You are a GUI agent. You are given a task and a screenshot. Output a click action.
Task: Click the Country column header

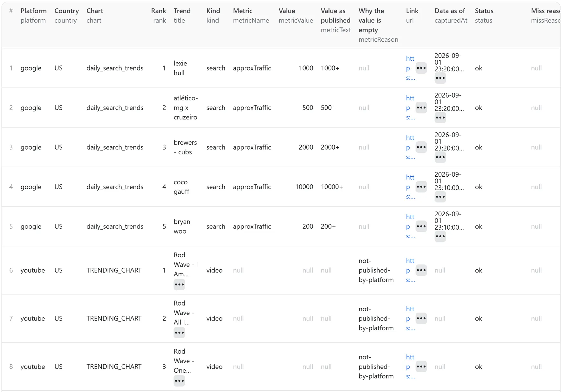[66, 16]
